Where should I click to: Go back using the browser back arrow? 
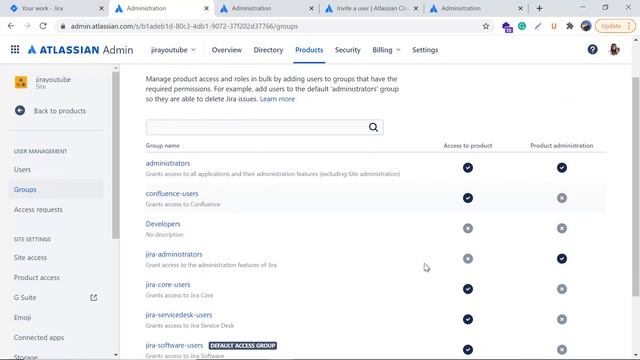pos(11,26)
